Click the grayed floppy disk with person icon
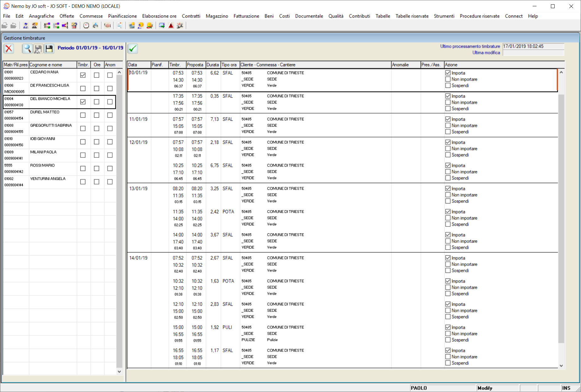This screenshot has height=392, width=581. click(x=38, y=49)
